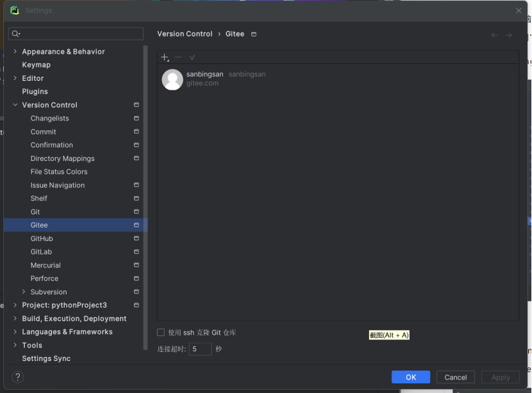Image resolution: width=532 pixels, height=393 pixels.
Task: Open help with the question mark icon
Action: pyautogui.click(x=18, y=377)
